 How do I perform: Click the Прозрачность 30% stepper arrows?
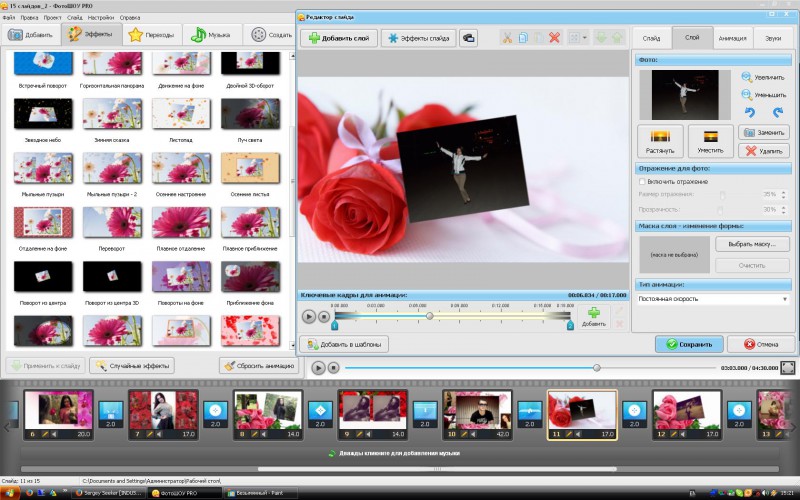tap(784, 210)
